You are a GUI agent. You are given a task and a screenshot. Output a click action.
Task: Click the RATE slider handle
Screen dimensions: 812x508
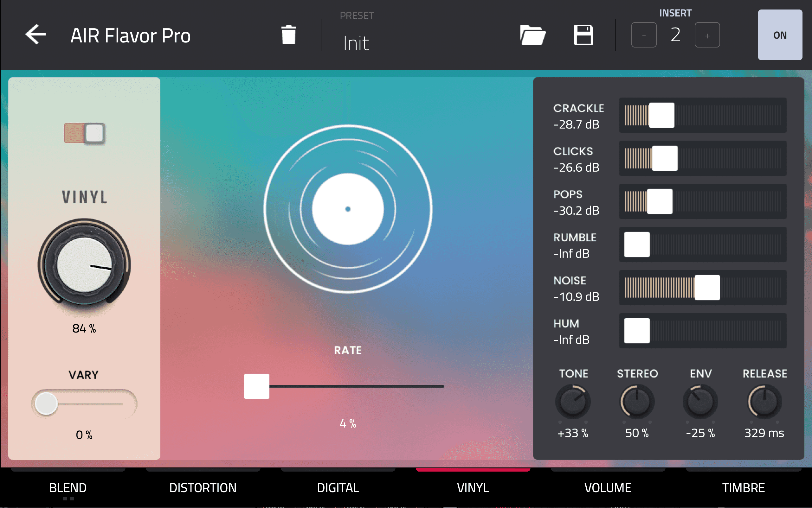point(256,386)
